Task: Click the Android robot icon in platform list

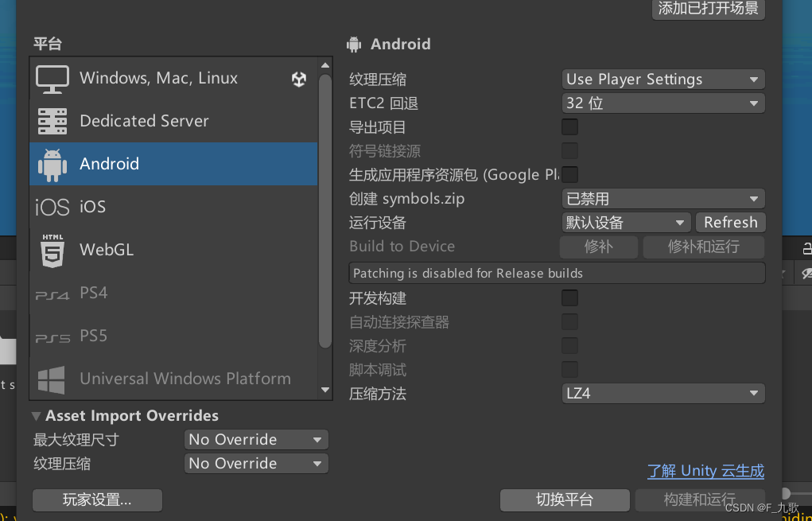Action: pyautogui.click(x=52, y=165)
